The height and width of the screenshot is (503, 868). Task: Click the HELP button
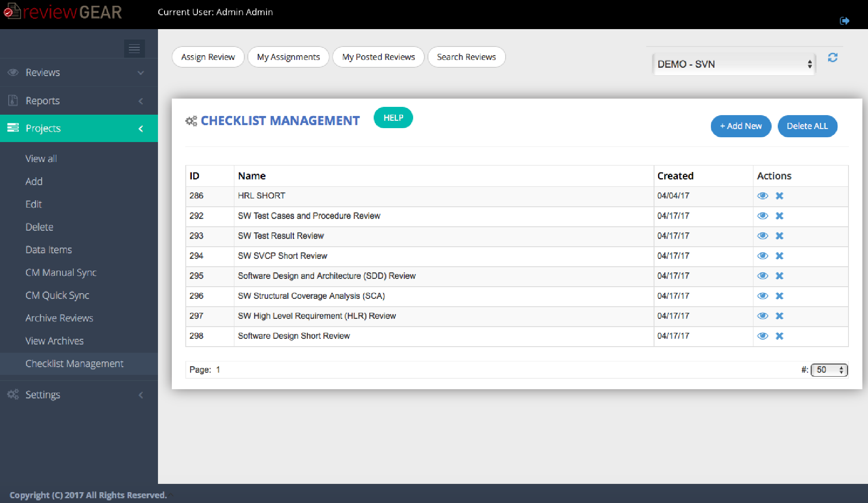pos(393,118)
